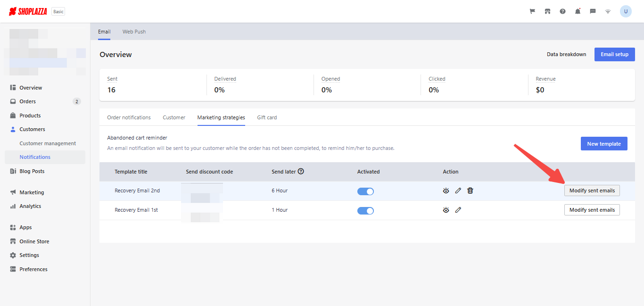This screenshot has width=644, height=306.
Task: Click the Recovery Email 2nd title
Action: (137, 190)
